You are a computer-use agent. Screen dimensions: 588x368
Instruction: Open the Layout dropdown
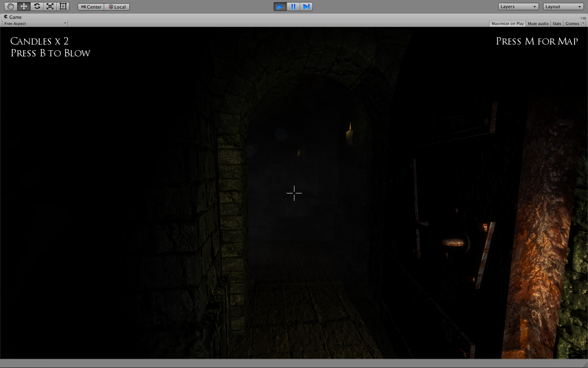coord(563,7)
